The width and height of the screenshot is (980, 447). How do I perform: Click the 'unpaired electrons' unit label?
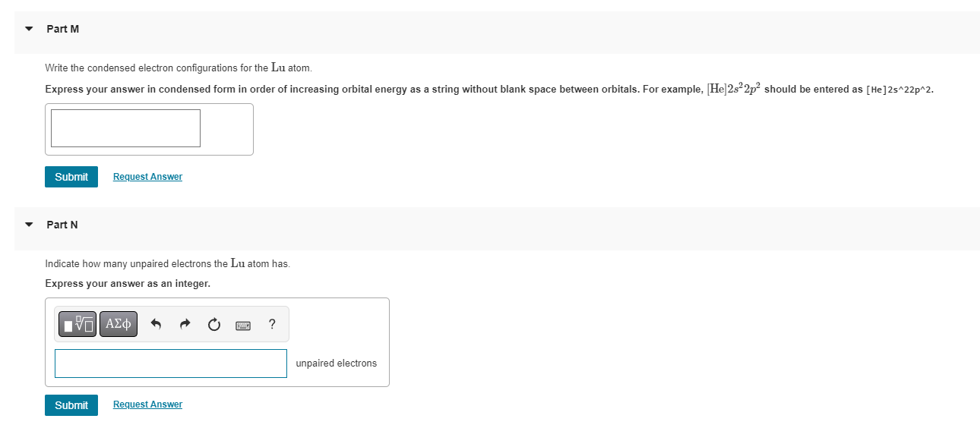point(337,364)
